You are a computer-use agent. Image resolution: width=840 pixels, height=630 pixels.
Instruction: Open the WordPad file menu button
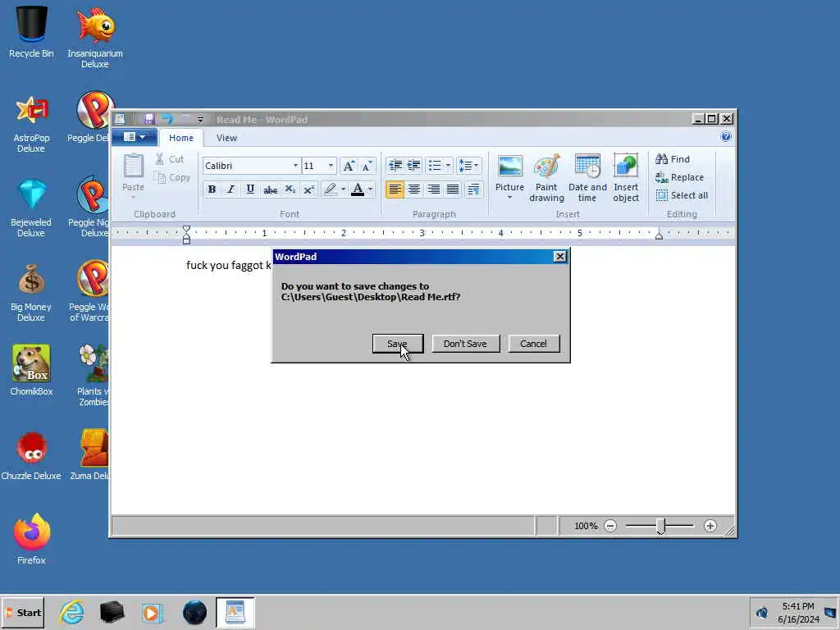coord(134,137)
